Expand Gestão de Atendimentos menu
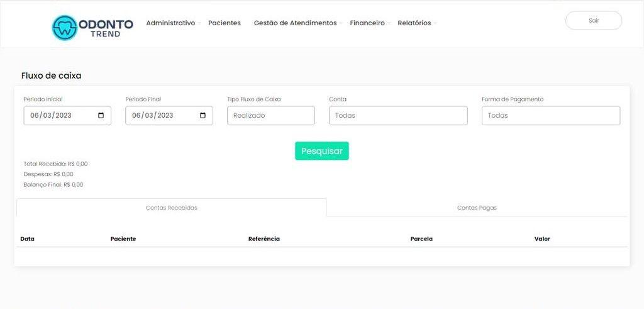Viewport: 644px width, 309px height. 296,23
